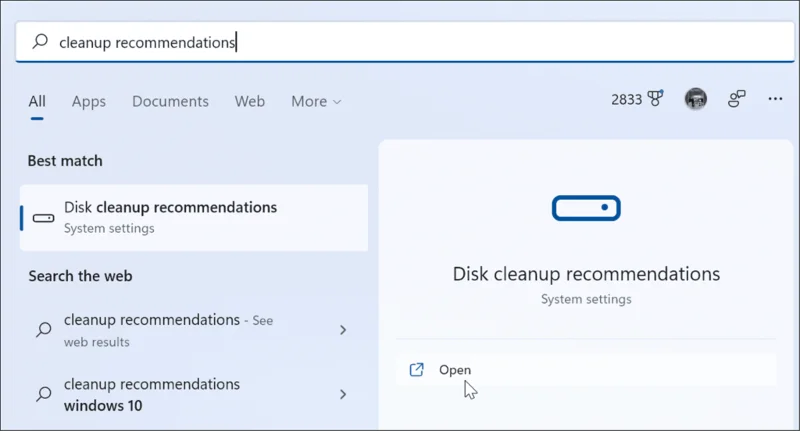
Task: Open 'cleanup recommendations windows 10' web suggestion
Action: (x=194, y=394)
